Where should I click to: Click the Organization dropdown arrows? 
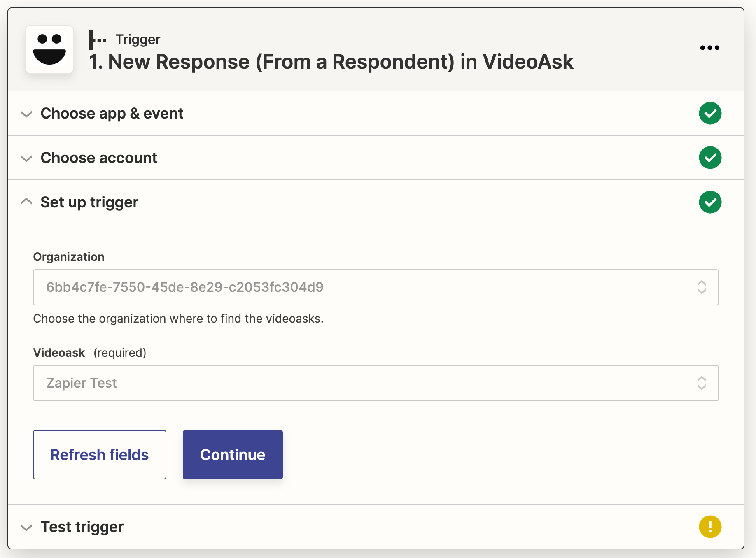(x=702, y=287)
